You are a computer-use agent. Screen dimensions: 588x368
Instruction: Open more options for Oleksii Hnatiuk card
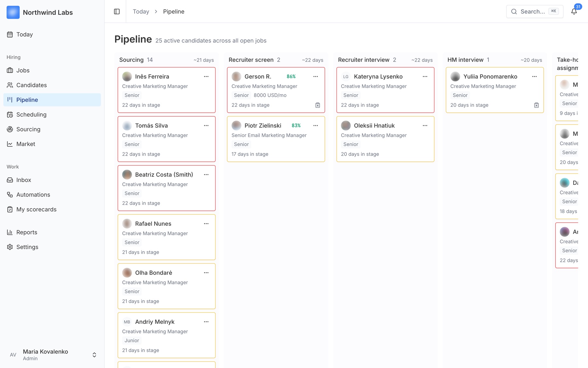(425, 126)
